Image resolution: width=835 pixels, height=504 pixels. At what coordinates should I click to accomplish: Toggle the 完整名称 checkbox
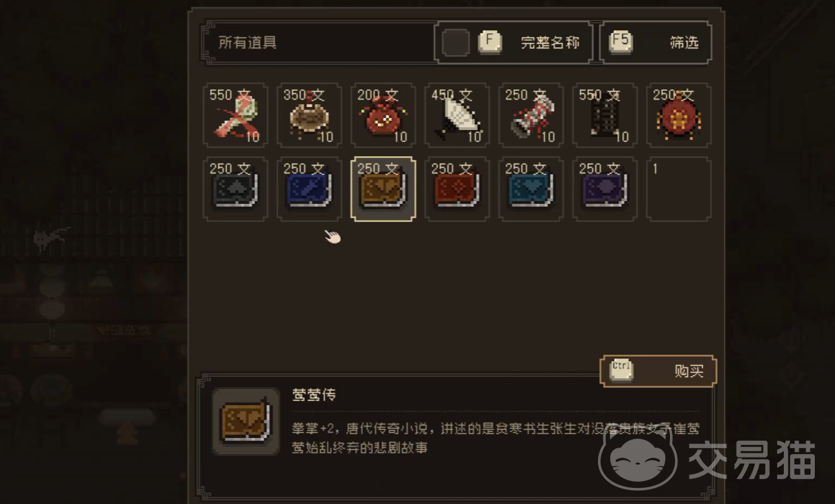click(456, 42)
